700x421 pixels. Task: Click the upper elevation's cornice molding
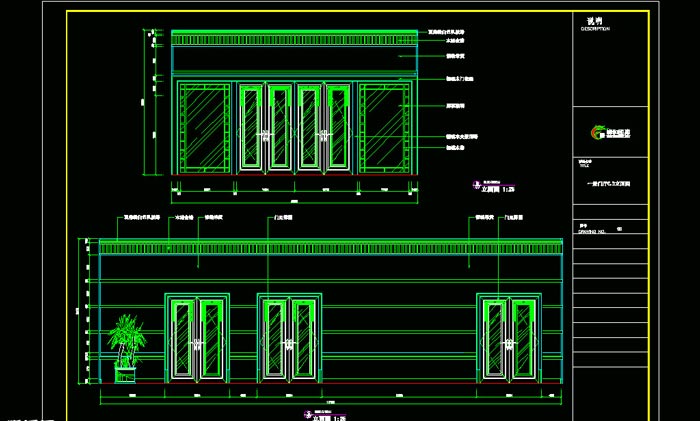pos(294,38)
